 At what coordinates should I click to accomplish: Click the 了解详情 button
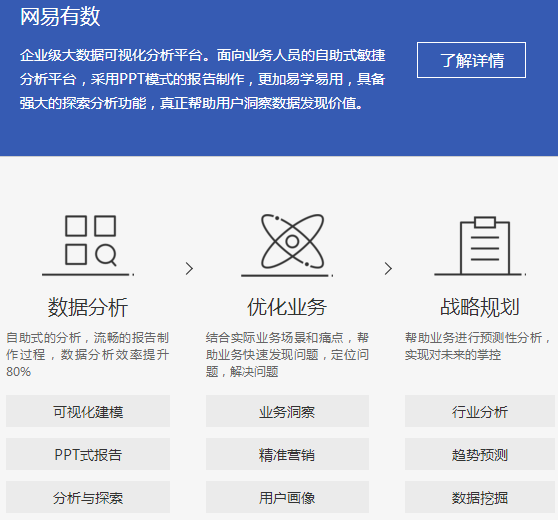point(471,60)
